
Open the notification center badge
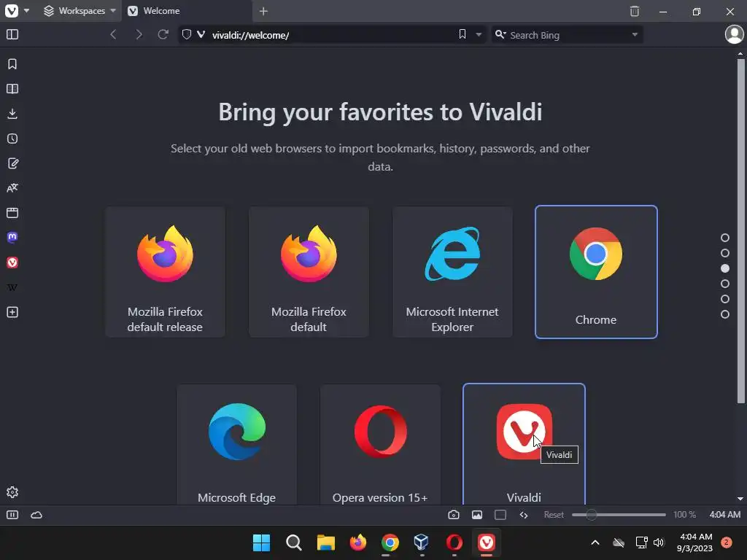727,542
